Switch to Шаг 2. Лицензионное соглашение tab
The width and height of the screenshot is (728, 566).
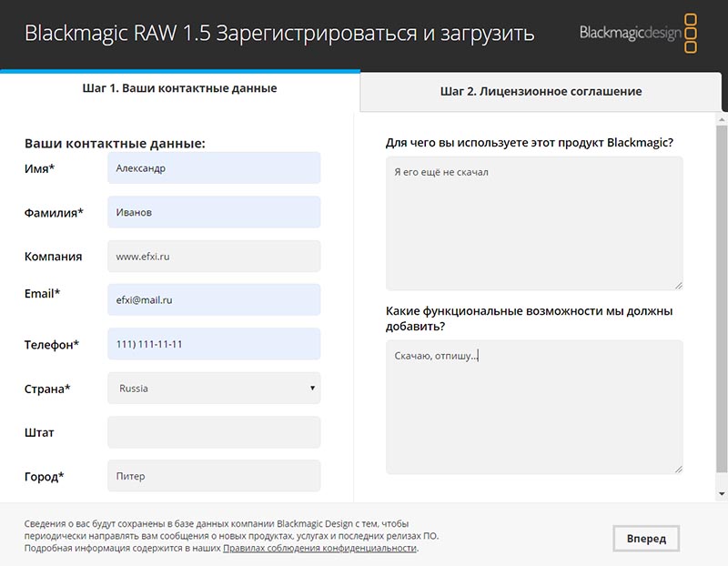[541, 92]
